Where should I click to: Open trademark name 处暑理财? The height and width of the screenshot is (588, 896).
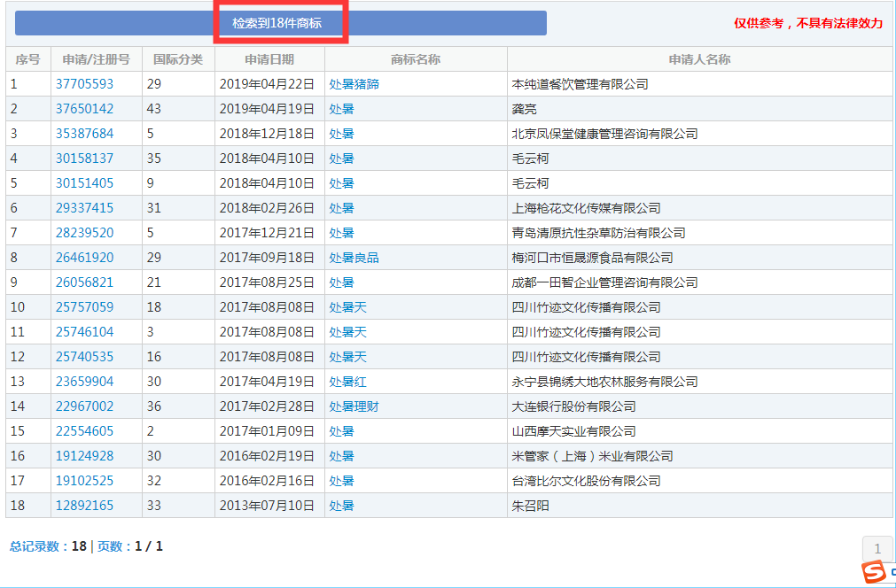point(354,406)
